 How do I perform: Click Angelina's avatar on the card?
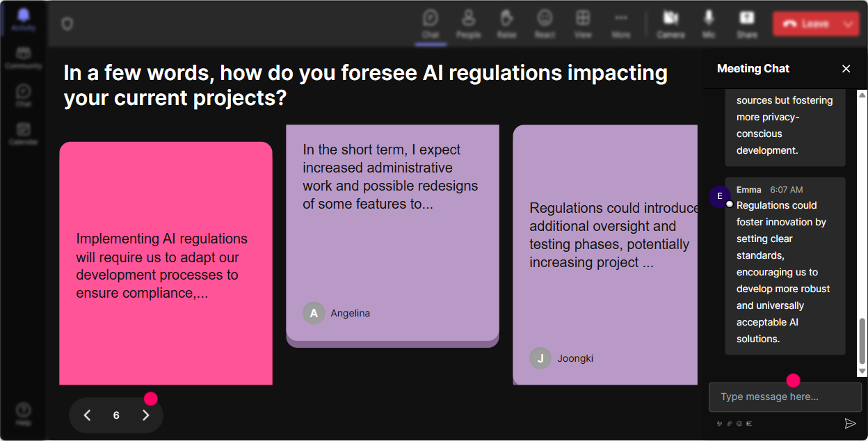(x=314, y=313)
